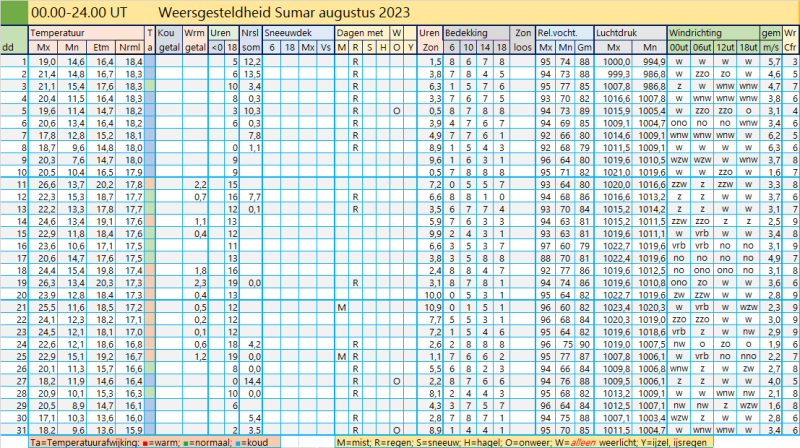
Task: Select the title 'Weersgesteldheid Sumar augustus 2023'
Action: pos(284,13)
